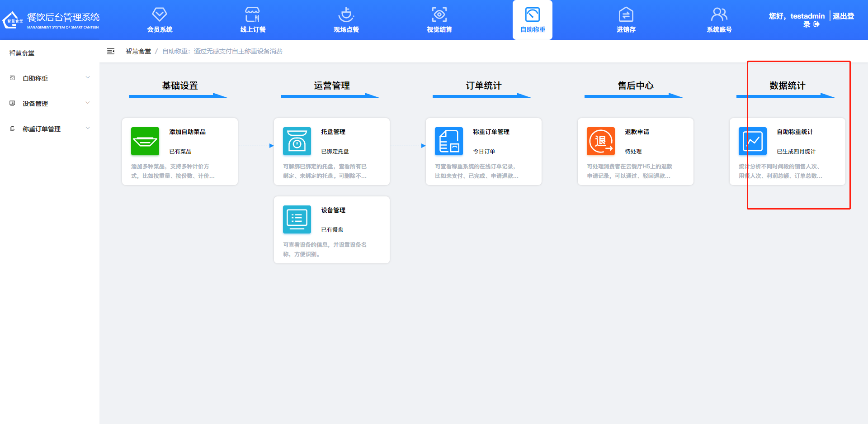Click the 视觉结算 visual settlement icon
The height and width of the screenshot is (424, 868).
pos(439,20)
